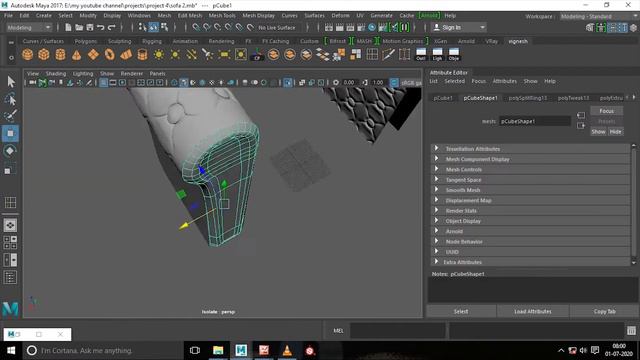640x360 pixels.
Task: Add a directional light from the shelf
Action: 158,54
